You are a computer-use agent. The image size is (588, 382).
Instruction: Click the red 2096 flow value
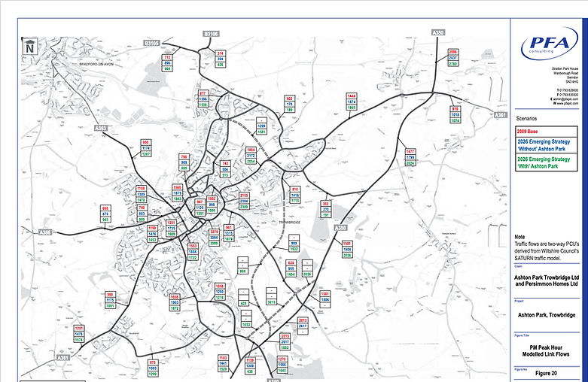pos(453,52)
